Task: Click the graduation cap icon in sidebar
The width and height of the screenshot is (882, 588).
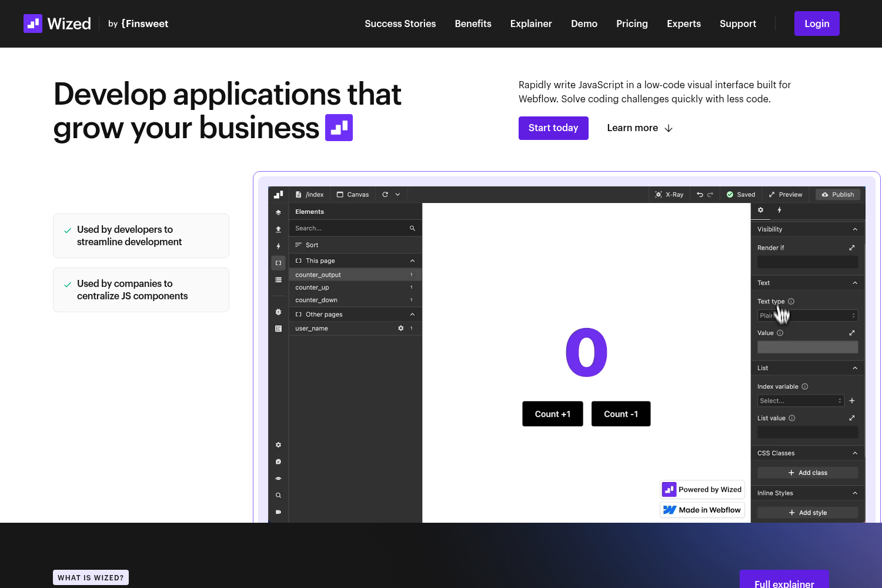Action: click(x=278, y=478)
